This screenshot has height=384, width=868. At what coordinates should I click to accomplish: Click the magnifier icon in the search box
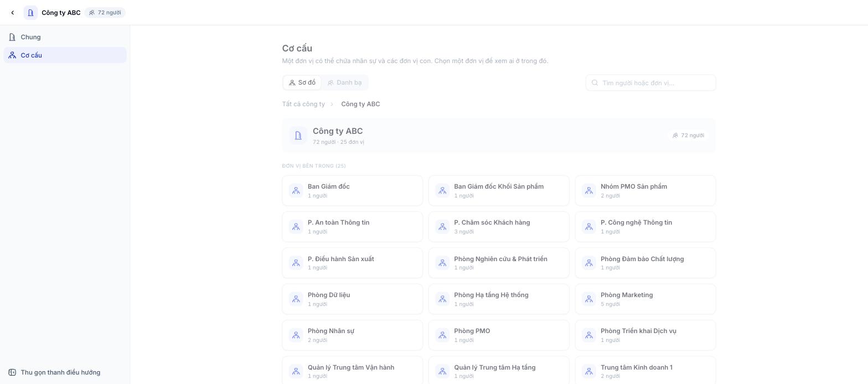coord(595,83)
